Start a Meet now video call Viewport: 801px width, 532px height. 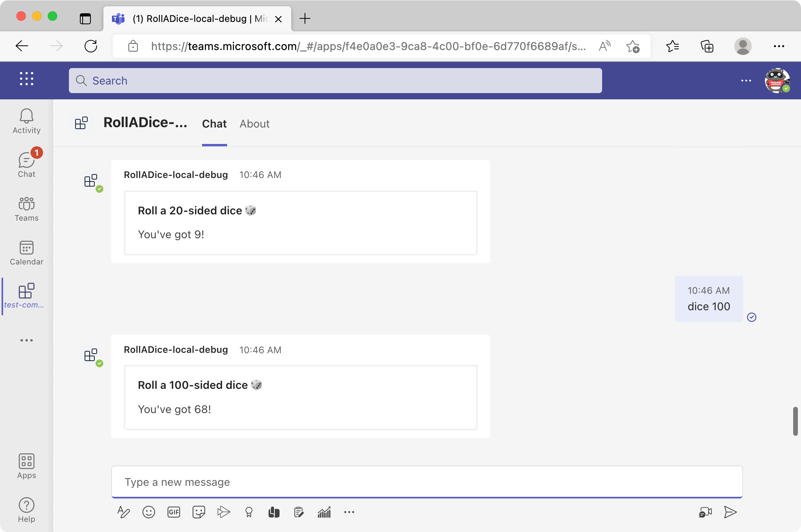[705, 512]
